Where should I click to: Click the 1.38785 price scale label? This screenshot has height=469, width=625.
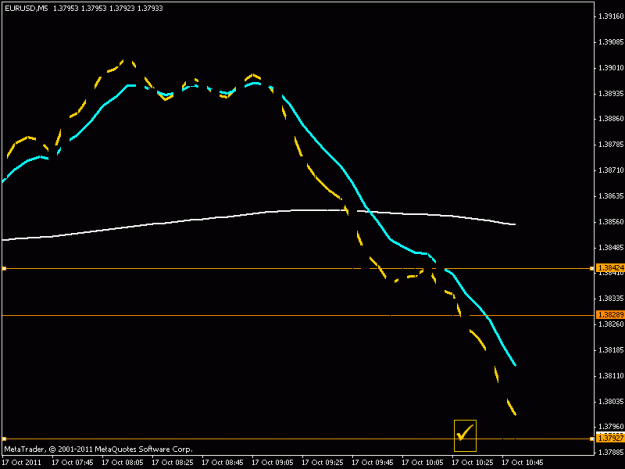click(611, 144)
